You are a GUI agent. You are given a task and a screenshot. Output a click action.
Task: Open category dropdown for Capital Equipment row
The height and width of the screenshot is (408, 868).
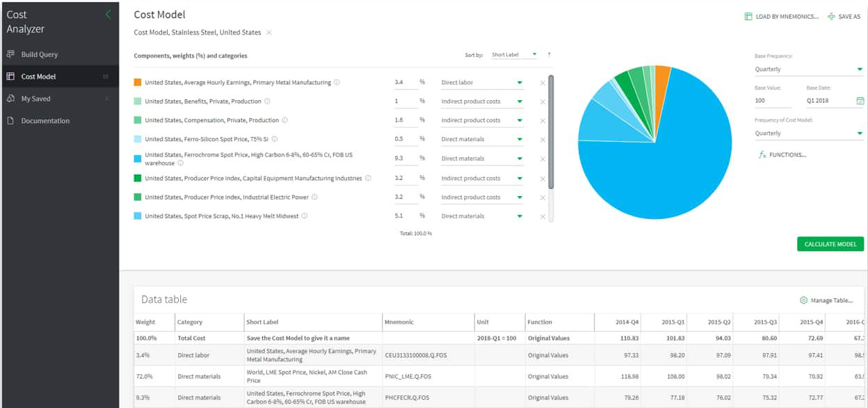482,179
